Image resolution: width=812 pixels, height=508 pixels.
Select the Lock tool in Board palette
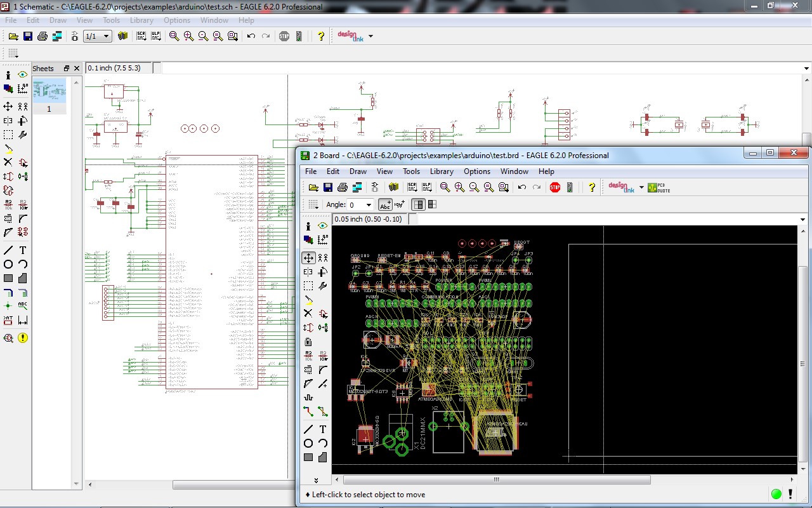(308, 342)
